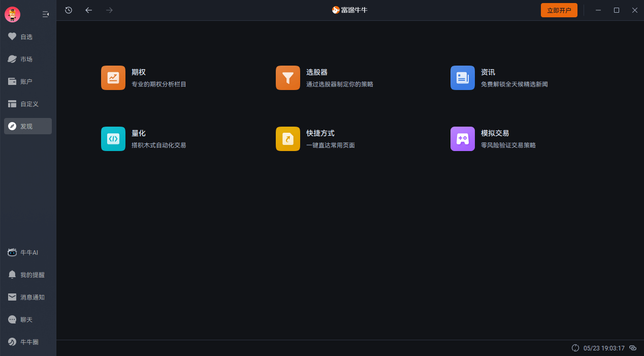
Task: Open the 量化 teal code icon
Action: (x=113, y=139)
